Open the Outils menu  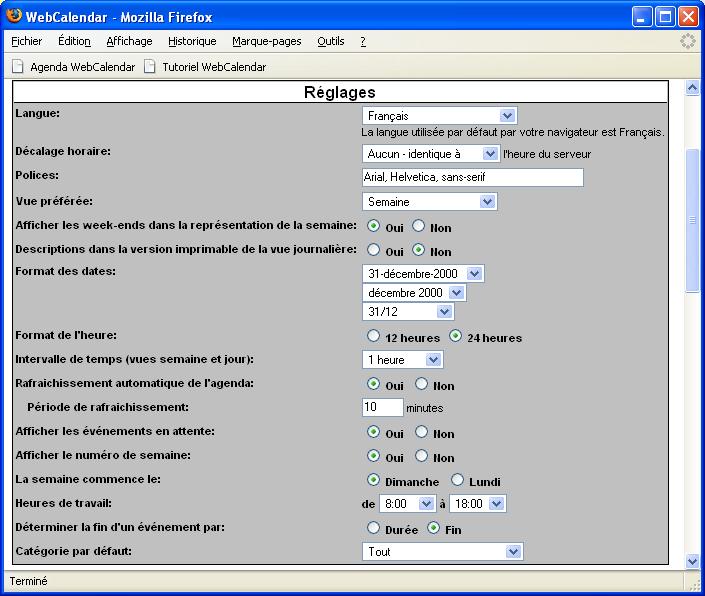tap(330, 41)
